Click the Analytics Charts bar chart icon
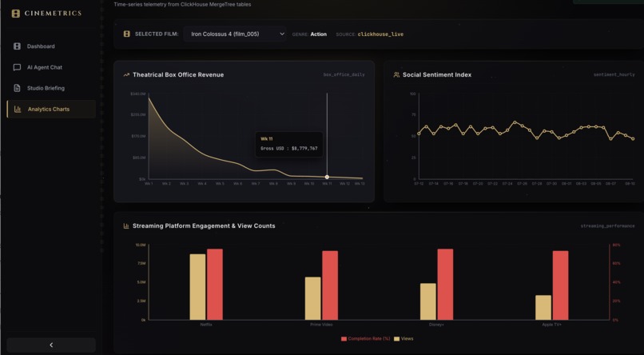Image resolution: width=644 pixels, height=355 pixels. pos(18,110)
